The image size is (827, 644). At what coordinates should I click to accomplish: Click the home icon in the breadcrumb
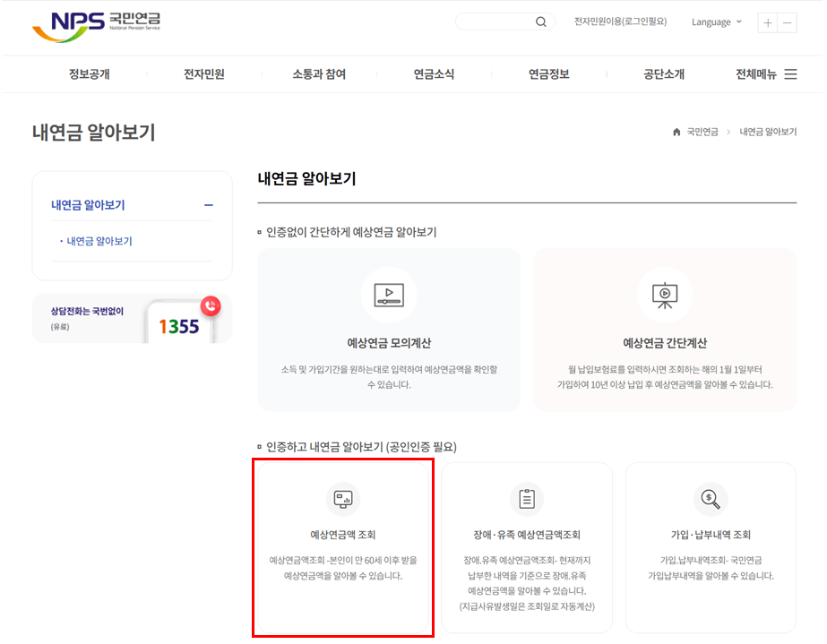coord(678,132)
